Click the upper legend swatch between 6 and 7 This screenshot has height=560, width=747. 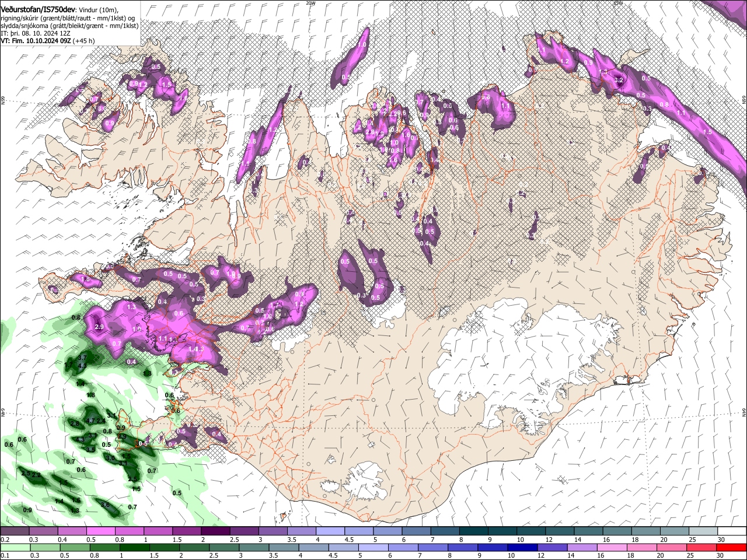(416, 531)
